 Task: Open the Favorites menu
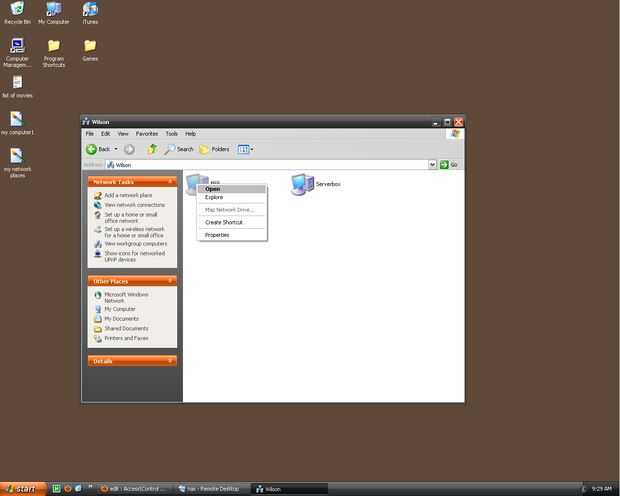[x=147, y=134]
